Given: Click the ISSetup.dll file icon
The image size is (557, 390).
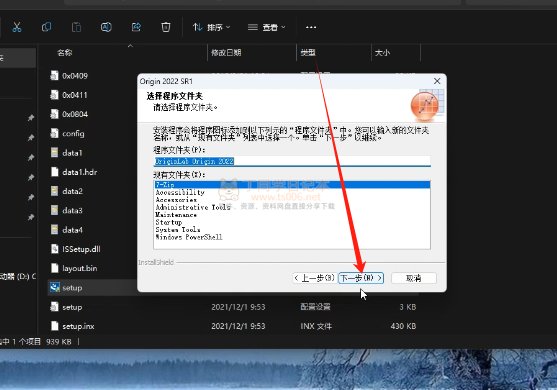Looking at the screenshot, I should (54, 249).
